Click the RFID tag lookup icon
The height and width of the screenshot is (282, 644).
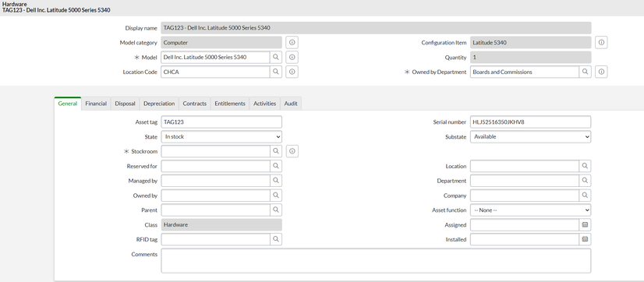click(276, 239)
